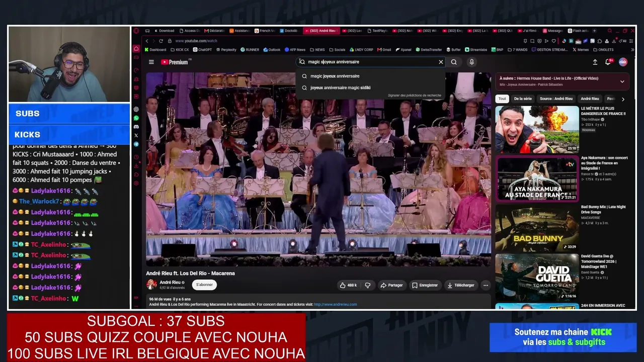Subscribe with the S'abonner button
This screenshot has width=644, height=362.
204,285
